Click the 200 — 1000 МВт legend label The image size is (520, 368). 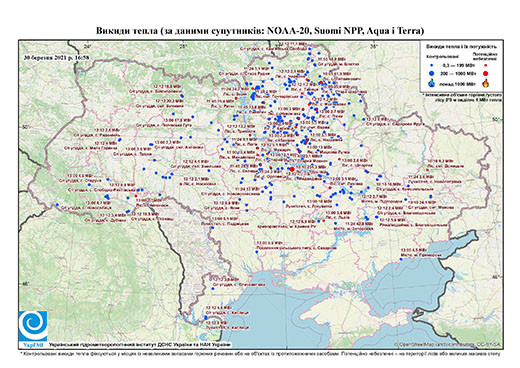pos(459,73)
